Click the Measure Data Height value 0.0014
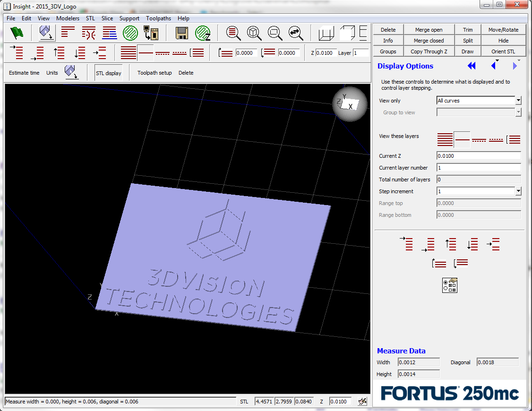The image size is (532, 411). tap(419, 374)
